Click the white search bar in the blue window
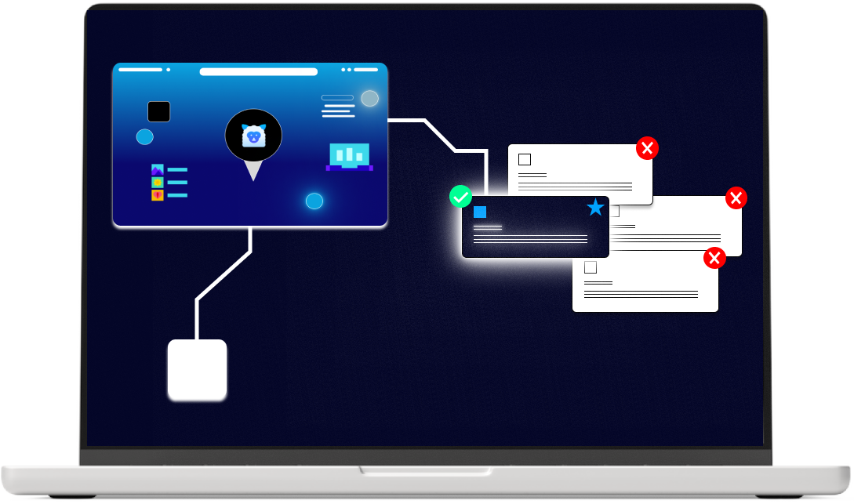Image resolution: width=854 pixels, height=504 pixels. pos(258,71)
